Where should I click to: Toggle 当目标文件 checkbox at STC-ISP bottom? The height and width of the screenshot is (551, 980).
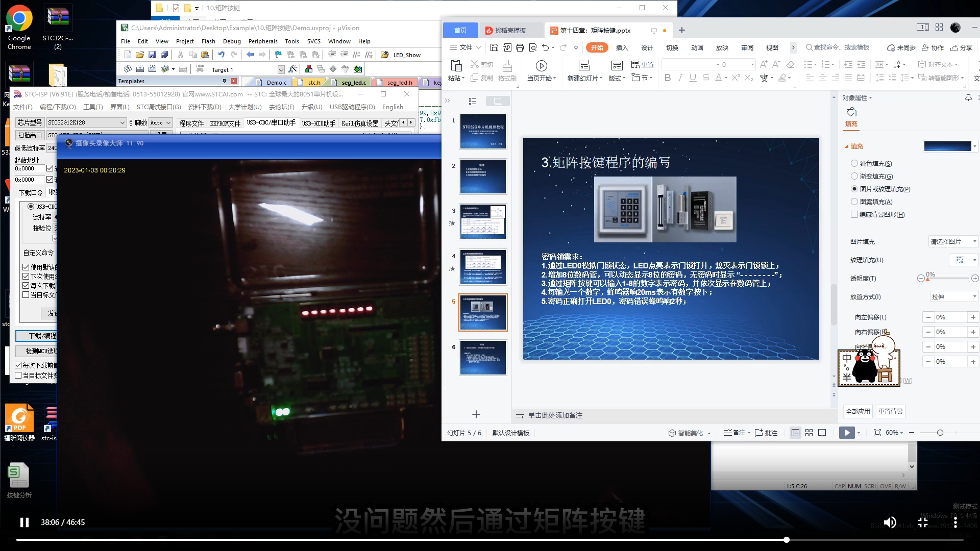(x=18, y=375)
